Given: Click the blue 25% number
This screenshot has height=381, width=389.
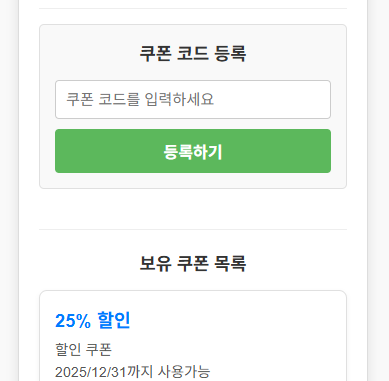Looking at the screenshot, I should pos(73,321).
